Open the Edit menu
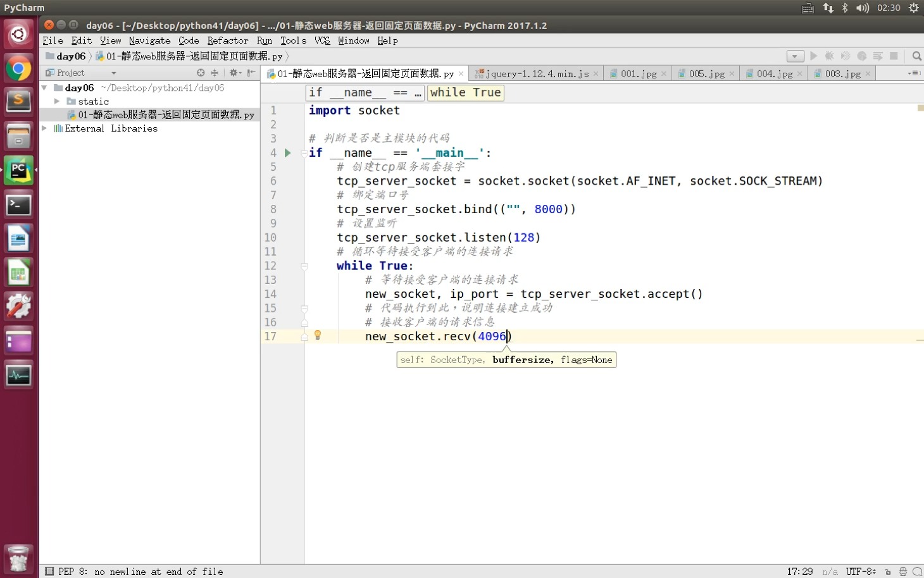Screen dimensions: 924x578 click(x=82, y=40)
